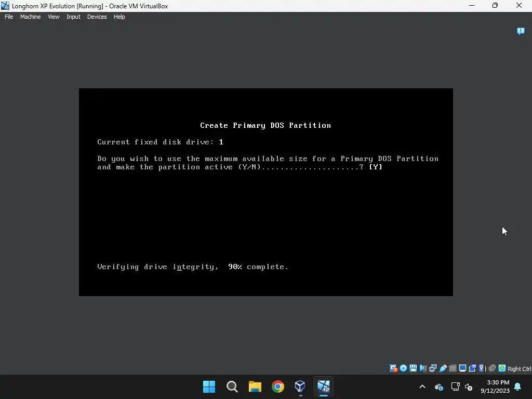Click the VirtualBox icon in the title bar
The width and height of the screenshot is (532, 399).
[x=5, y=6]
